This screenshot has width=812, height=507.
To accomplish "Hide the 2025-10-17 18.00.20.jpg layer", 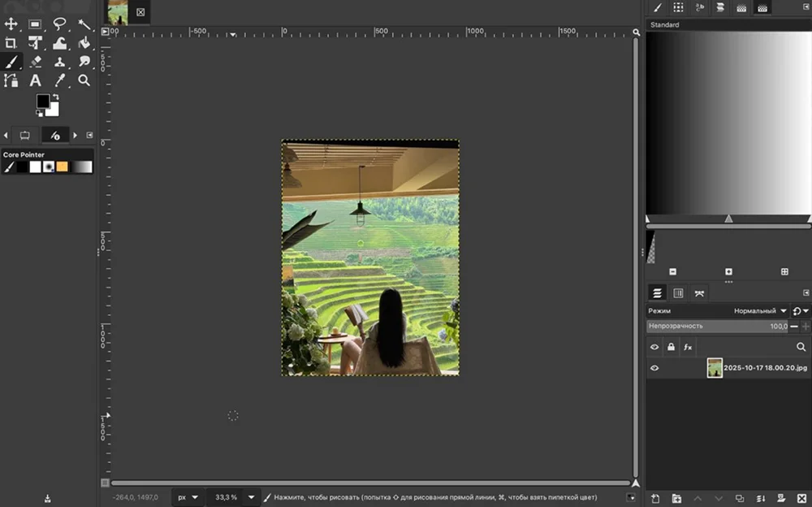I will tap(654, 368).
